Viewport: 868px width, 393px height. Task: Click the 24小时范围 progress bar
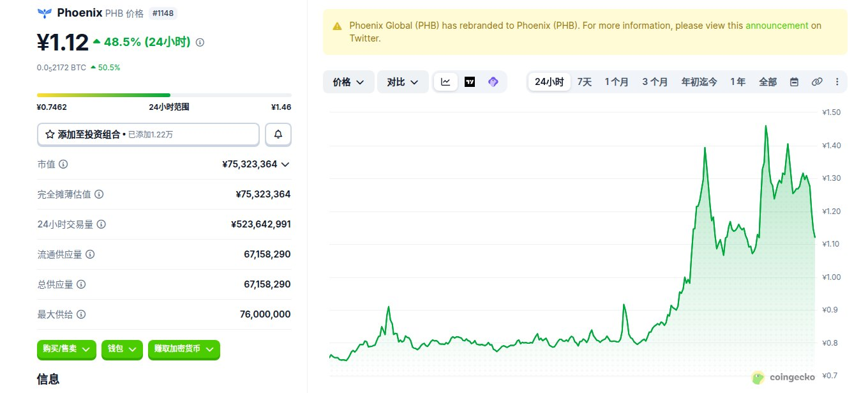coord(164,95)
